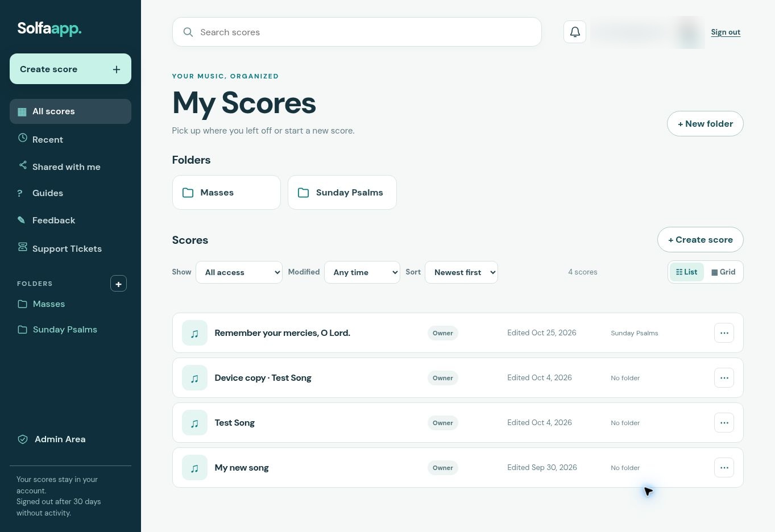The width and height of the screenshot is (775, 532).
Task: Click the Sunday Psalms folder icon in sidebar
Action: coord(22,330)
